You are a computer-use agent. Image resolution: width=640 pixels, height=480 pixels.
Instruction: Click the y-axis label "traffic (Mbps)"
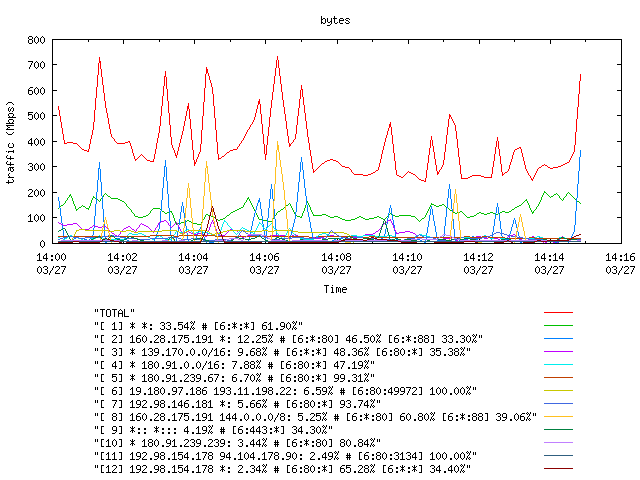pyautogui.click(x=10, y=142)
